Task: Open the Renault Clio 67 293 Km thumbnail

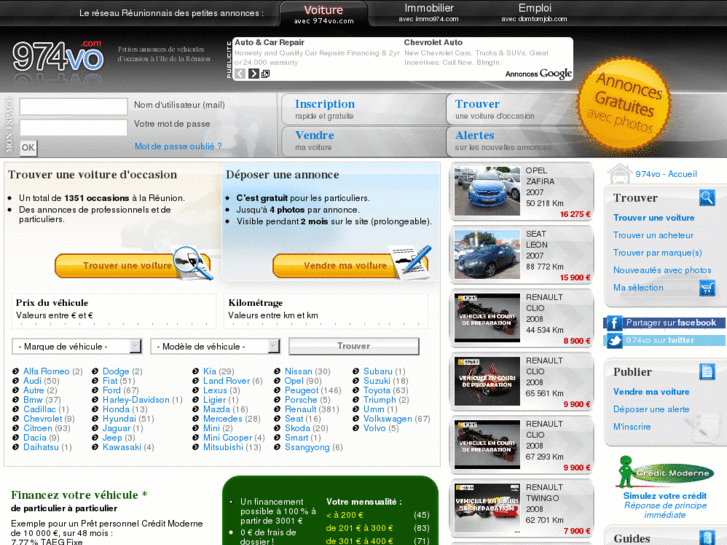Action: click(487, 444)
